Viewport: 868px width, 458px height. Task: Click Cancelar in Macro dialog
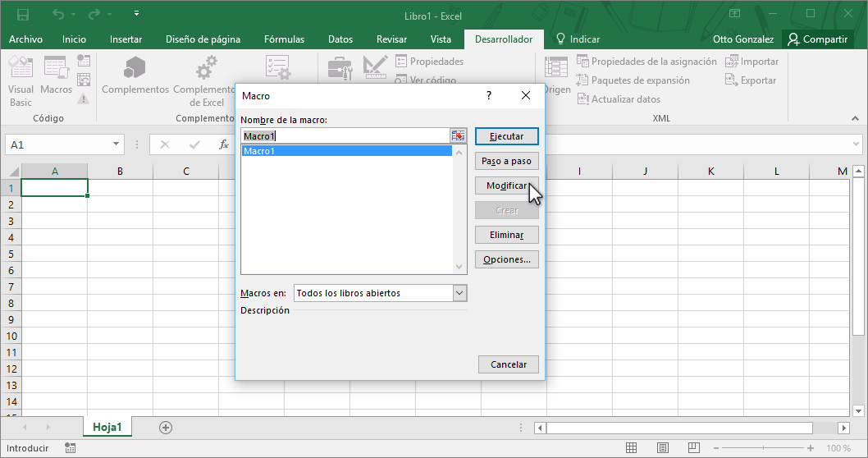coord(508,364)
